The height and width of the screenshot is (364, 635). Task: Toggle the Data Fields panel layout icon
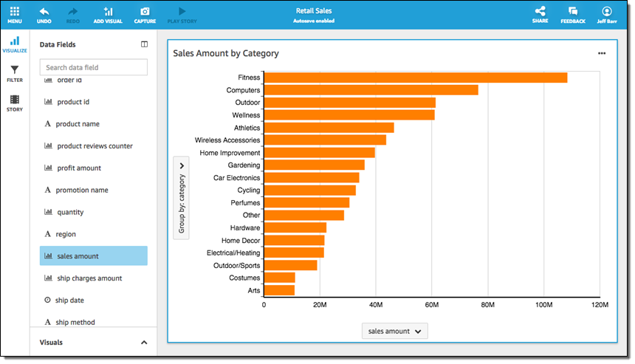[144, 44]
